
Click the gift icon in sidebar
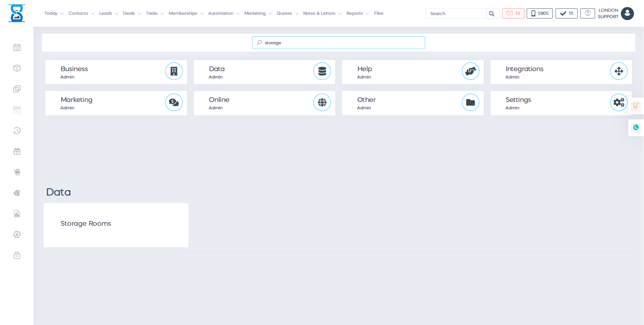(17, 152)
